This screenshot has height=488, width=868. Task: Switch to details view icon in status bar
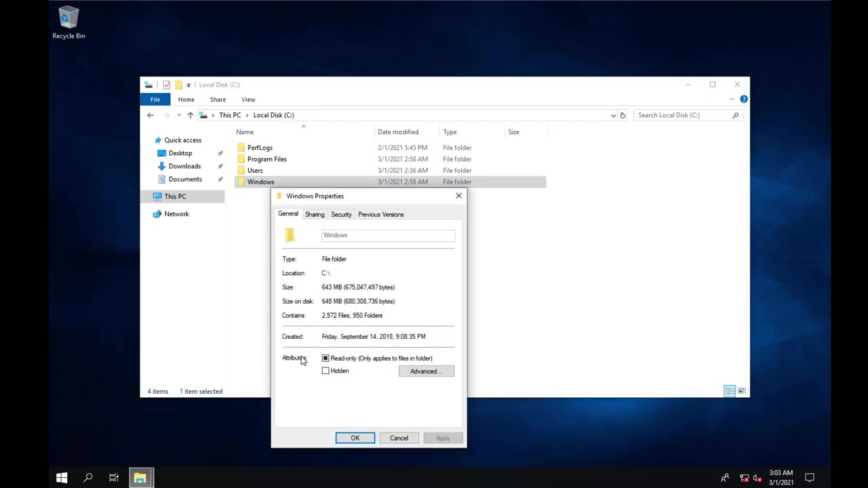click(730, 391)
